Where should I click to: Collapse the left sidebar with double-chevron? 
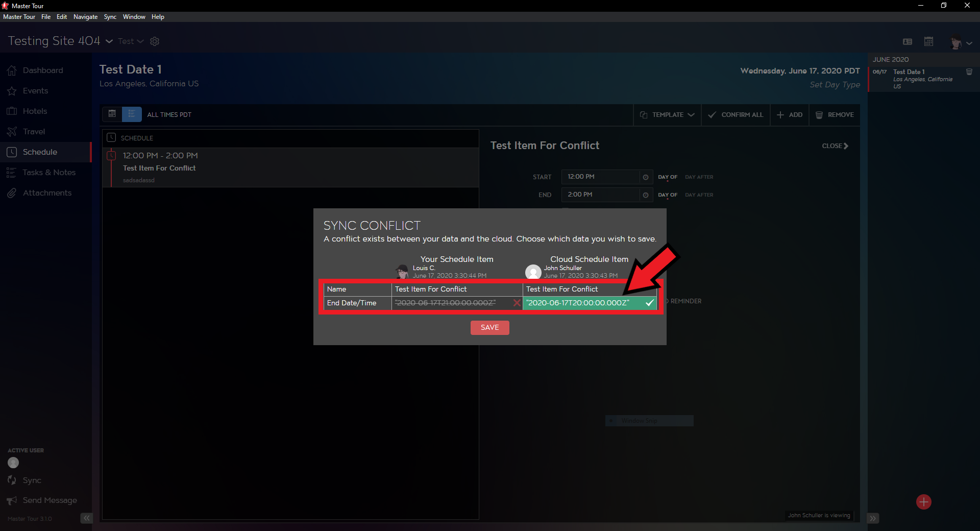click(87, 518)
